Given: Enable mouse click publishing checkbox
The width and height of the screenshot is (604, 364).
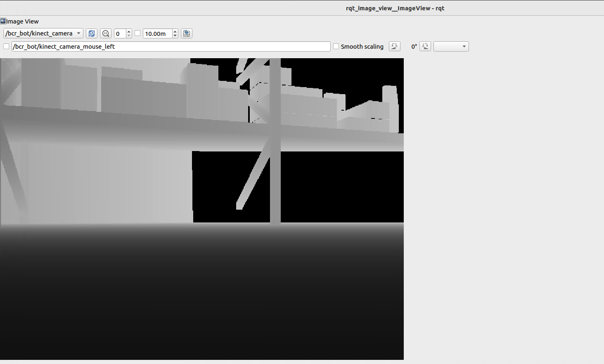Looking at the screenshot, I should 6,46.
